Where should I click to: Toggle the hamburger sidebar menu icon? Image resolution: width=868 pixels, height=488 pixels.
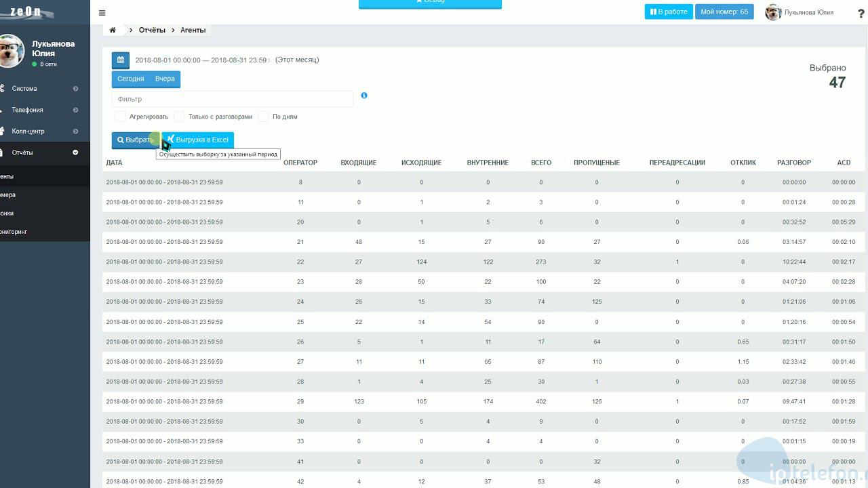pyautogui.click(x=102, y=12)
